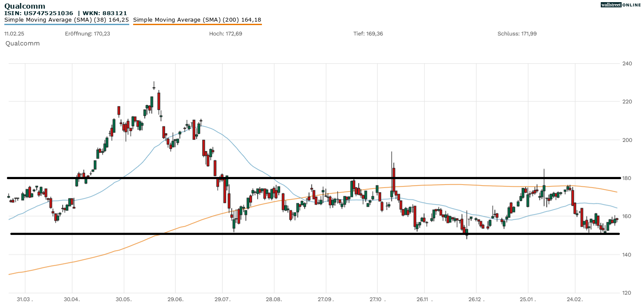Viewport: 644px width, 302px height.
Task: Click the 27.10. date on the x-axis
Action: (377, 299)
